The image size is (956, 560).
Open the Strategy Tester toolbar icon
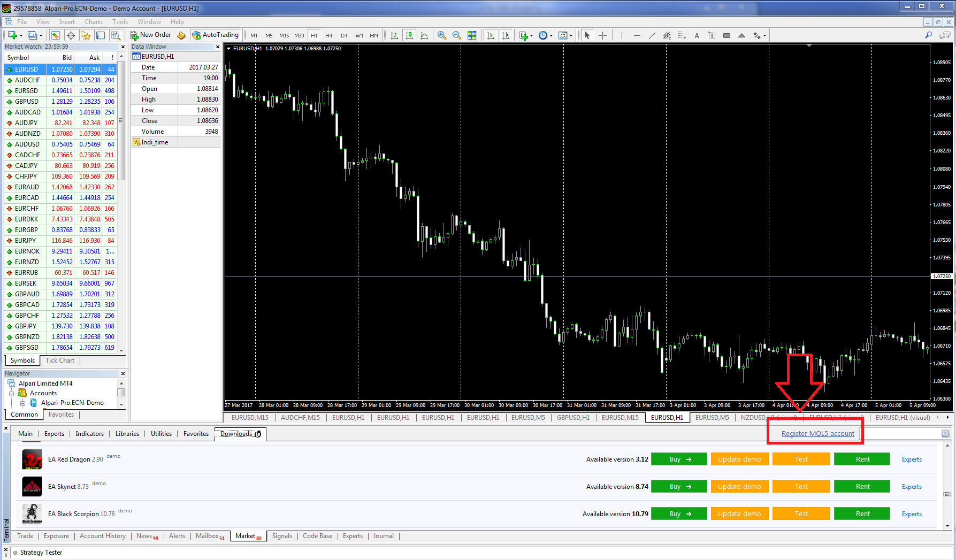[x=116, y=35]
